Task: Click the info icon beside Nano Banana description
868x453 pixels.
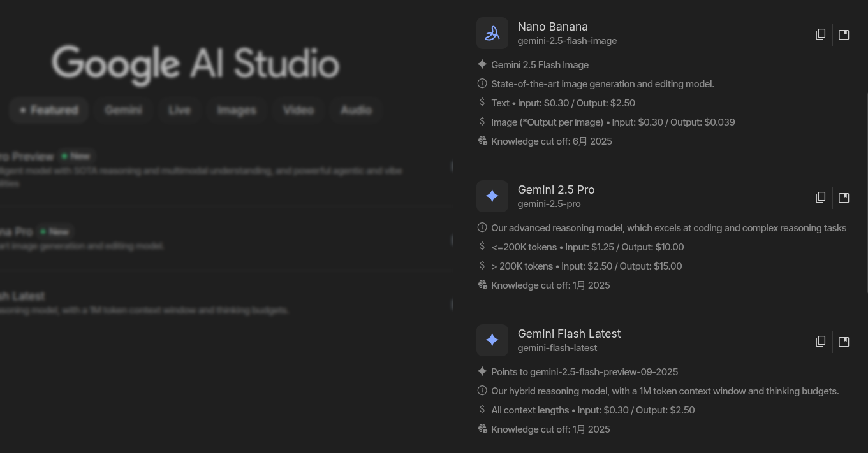Action: click(x=482, y=83)
